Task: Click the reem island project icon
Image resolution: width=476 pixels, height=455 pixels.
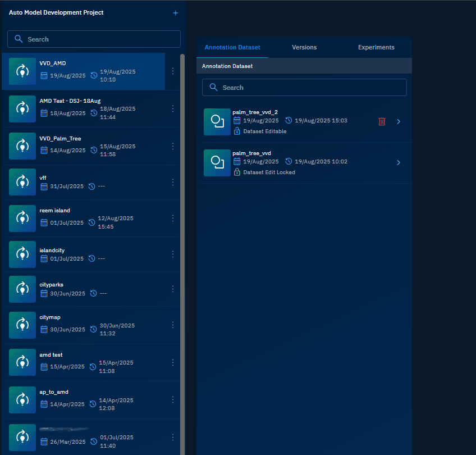Action: coord(22,218)
